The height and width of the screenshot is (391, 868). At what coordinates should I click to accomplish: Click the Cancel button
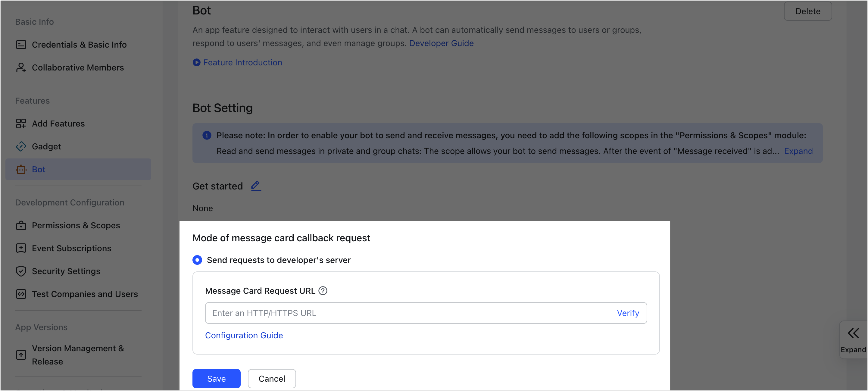pyautogui.click(x=272, y=379)
